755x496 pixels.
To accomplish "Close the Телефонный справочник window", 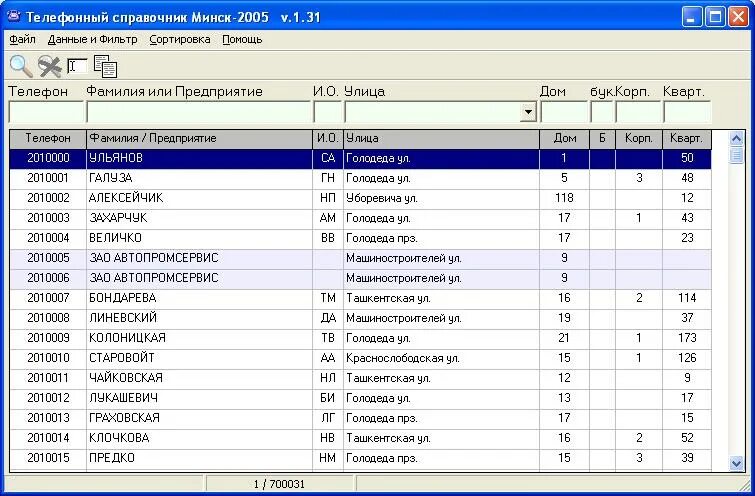I will click(x=738, y=17).
